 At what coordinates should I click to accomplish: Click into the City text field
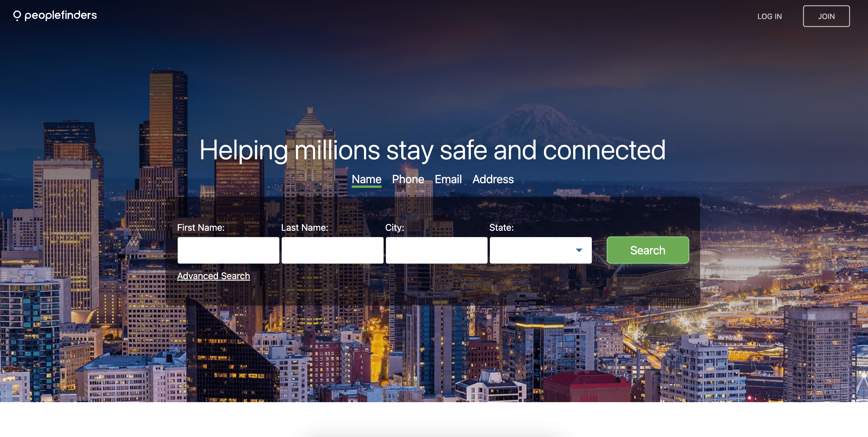(436, 250)
